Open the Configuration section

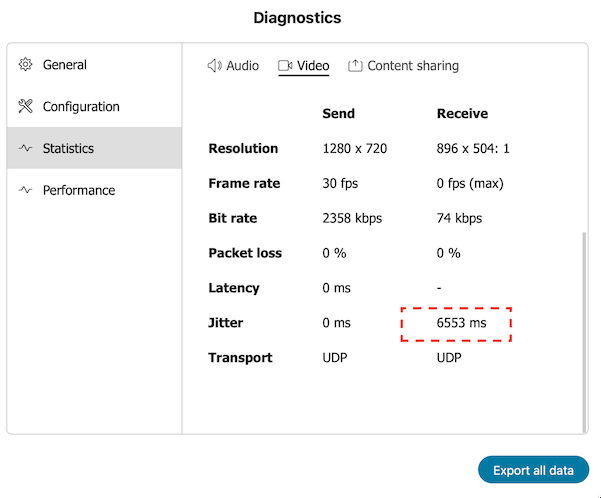coord(80,107)
